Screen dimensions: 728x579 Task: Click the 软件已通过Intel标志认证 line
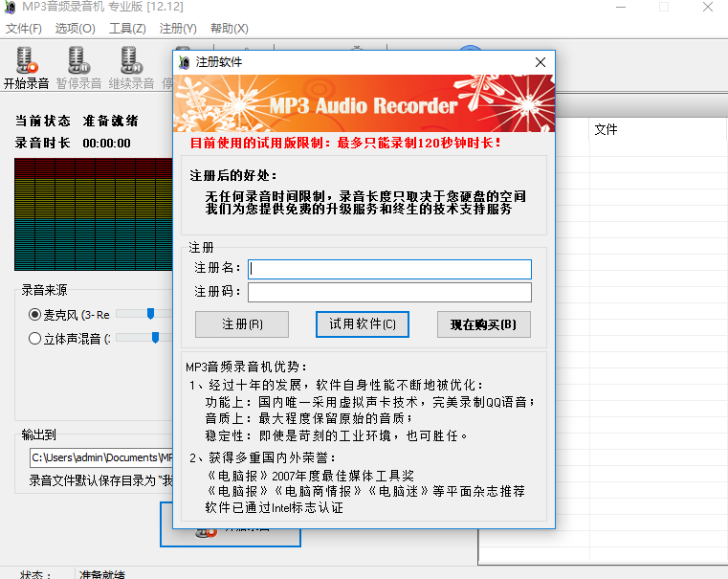pyautogui.click(x=275, y=507)
